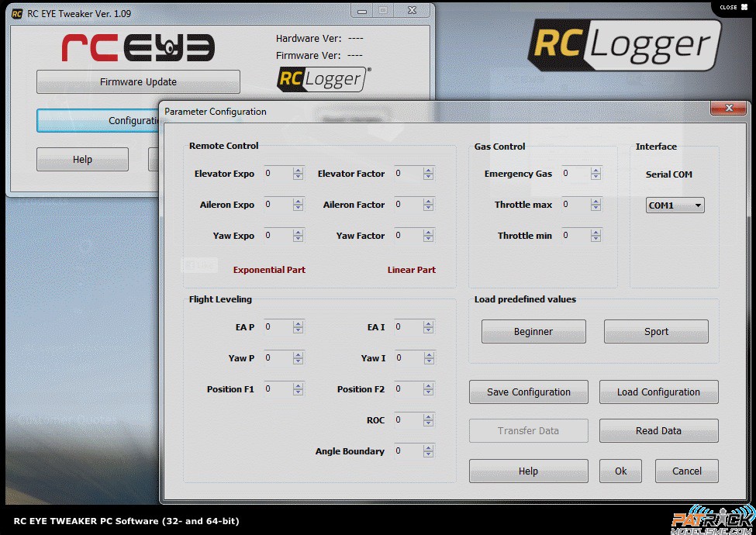Click the CLOSE overlay button
756x535 pixels.
click(734, 7)
